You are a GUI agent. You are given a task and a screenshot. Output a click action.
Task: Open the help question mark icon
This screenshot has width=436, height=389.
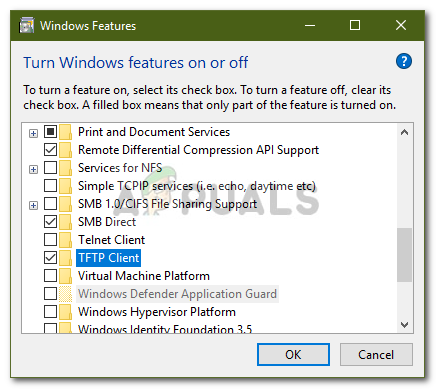point(404,61)
